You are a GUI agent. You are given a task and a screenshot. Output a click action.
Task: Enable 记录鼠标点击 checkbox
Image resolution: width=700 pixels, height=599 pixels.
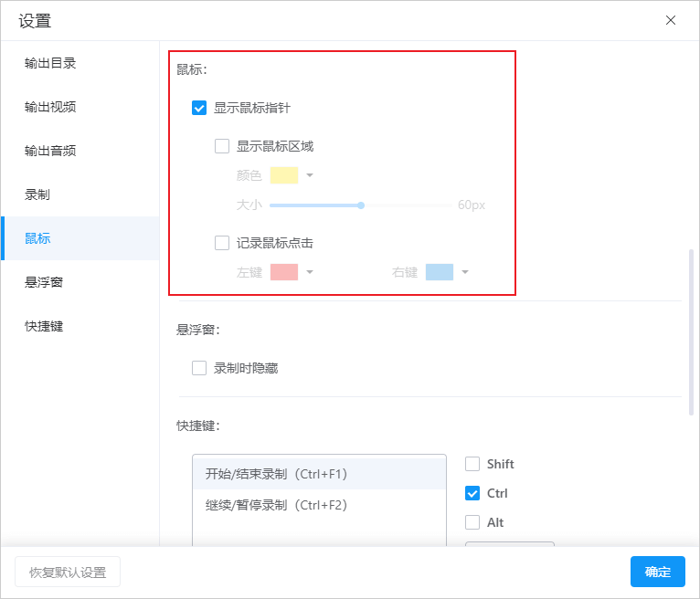point(222,243)
